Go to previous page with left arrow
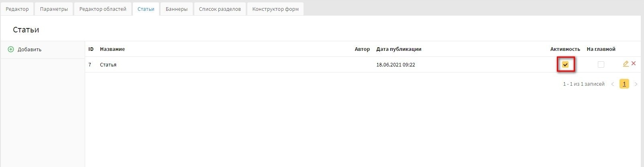 coord(613,84)
